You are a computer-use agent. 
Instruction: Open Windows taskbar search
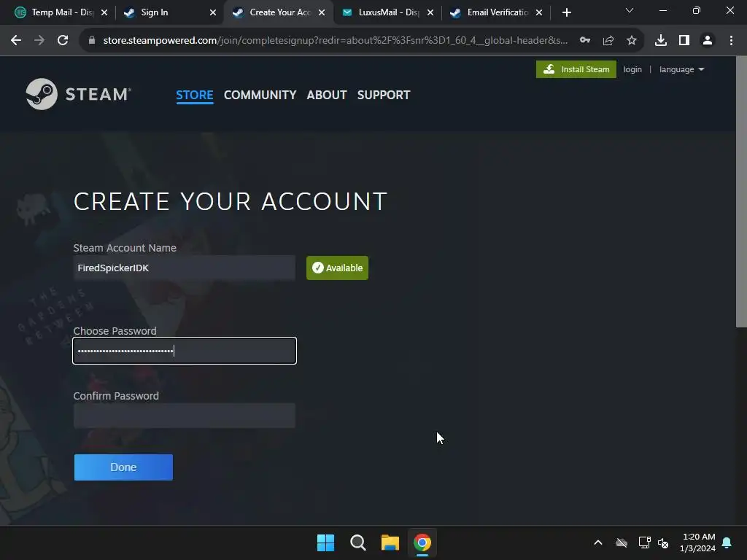pyautogui.click(x=357, y=542)
